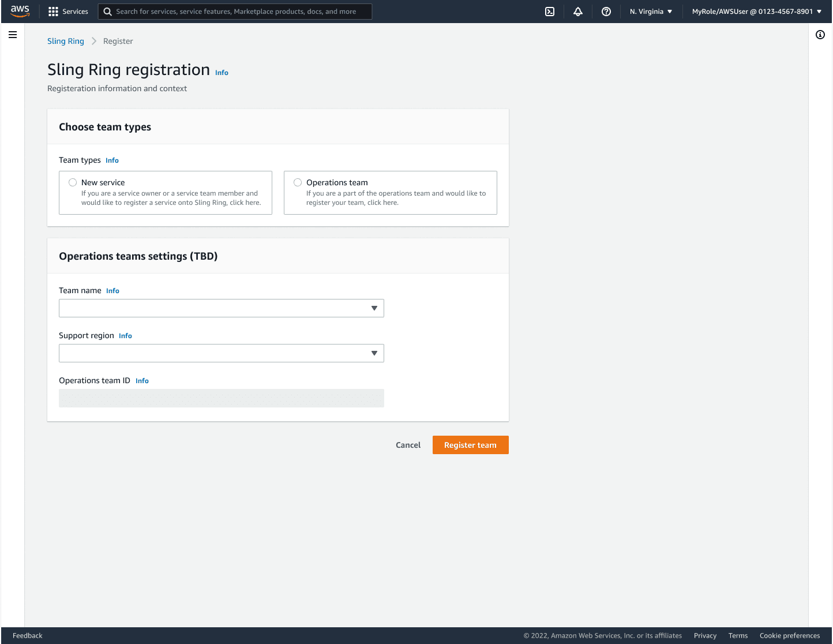Open the notifications bell
833x644 pixels.
(578, 12)
